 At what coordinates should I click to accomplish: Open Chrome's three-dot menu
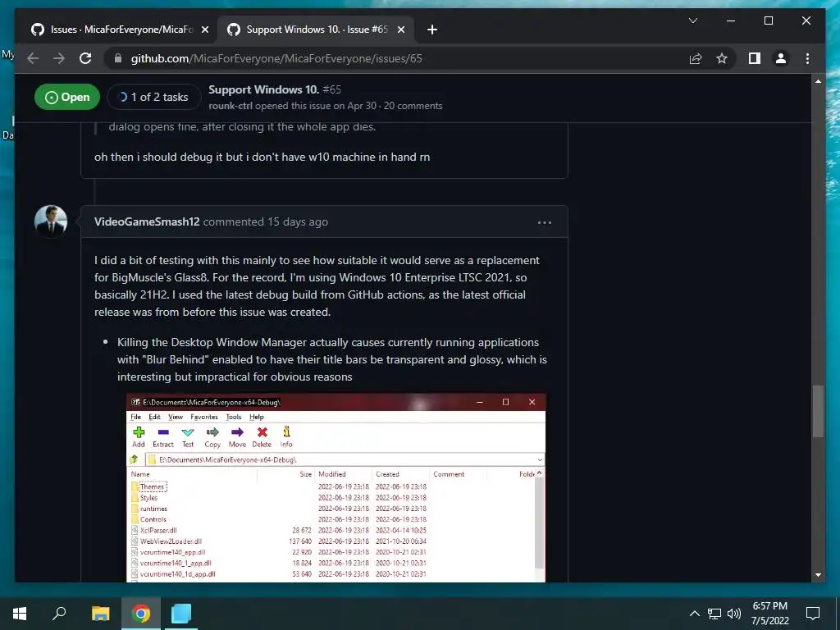click(807, 58)
